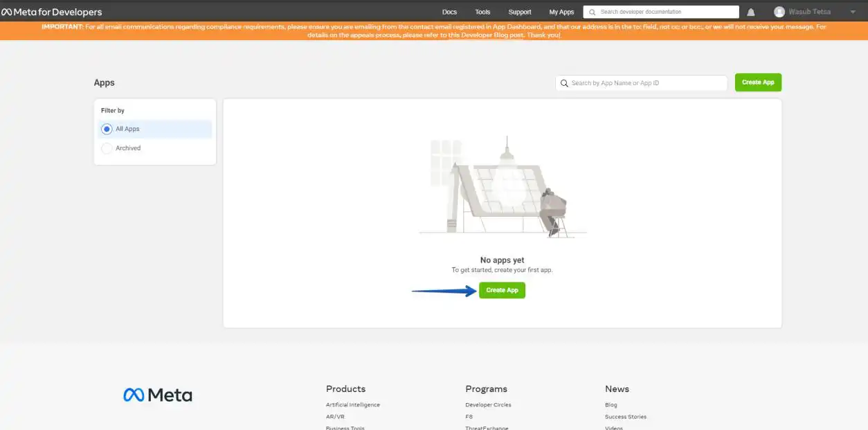This screenshot has height=430, width=868.
Task: Select the Archived radio filter
Action: click(107, 148)
